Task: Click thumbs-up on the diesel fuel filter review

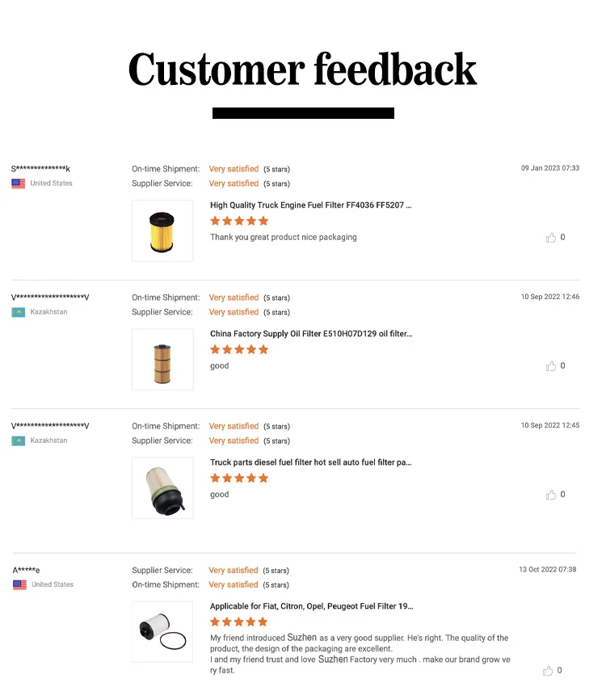Action: click(x=551, y=495)
